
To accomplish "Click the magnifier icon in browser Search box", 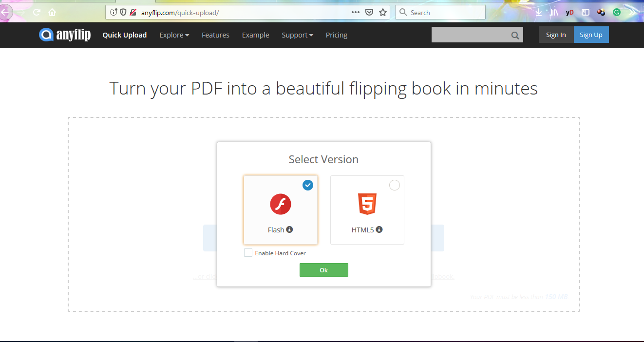I will click(403, 12).
